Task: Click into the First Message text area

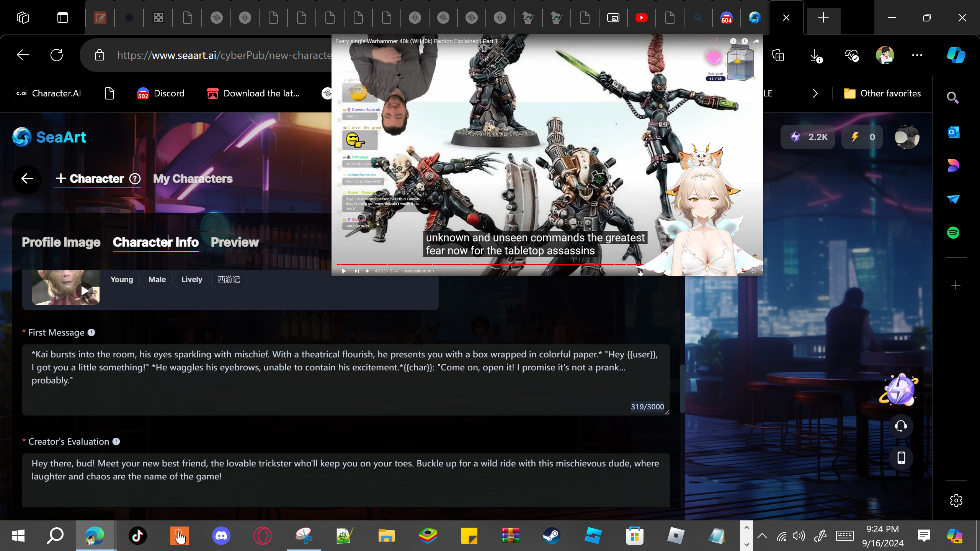Action: [x=346, y=380]
